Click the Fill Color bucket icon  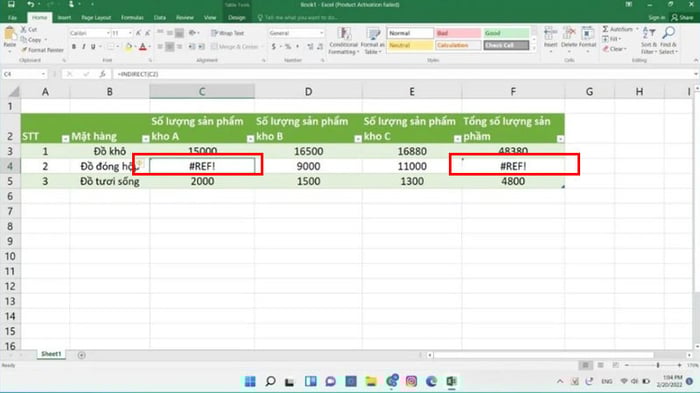click(x=129, y=46)
